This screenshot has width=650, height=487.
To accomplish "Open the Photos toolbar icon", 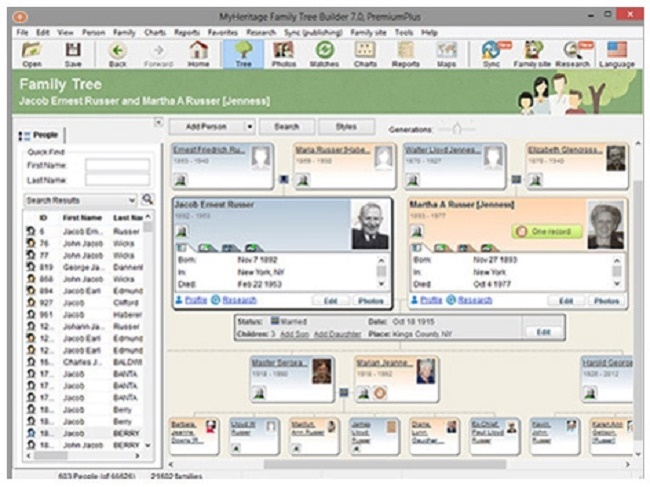I will tap(284, 54).
